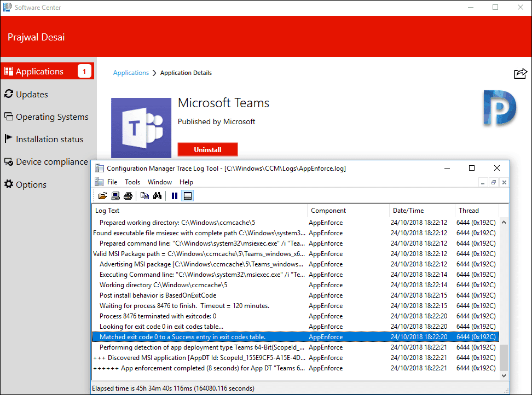This screenshot has height=395, width=532.
Task: Select the 'Post install behavior is BasedOnExitCode' line
Action: click(296, 295)
